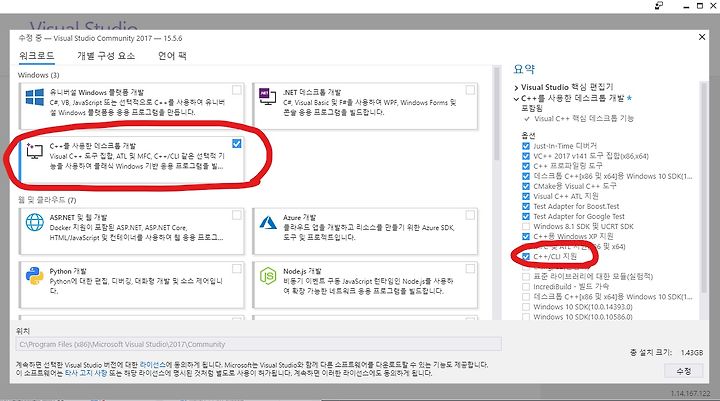
Task: Click the Visual C++ 핵심 데스크톱 기능 included item
Action: click(584, 119)
